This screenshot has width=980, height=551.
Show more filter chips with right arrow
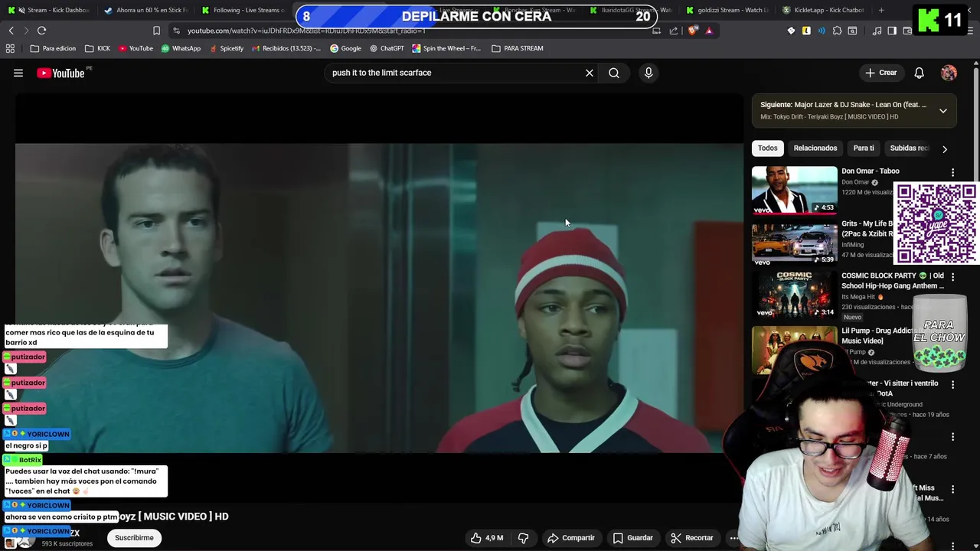tap(944, 149)
